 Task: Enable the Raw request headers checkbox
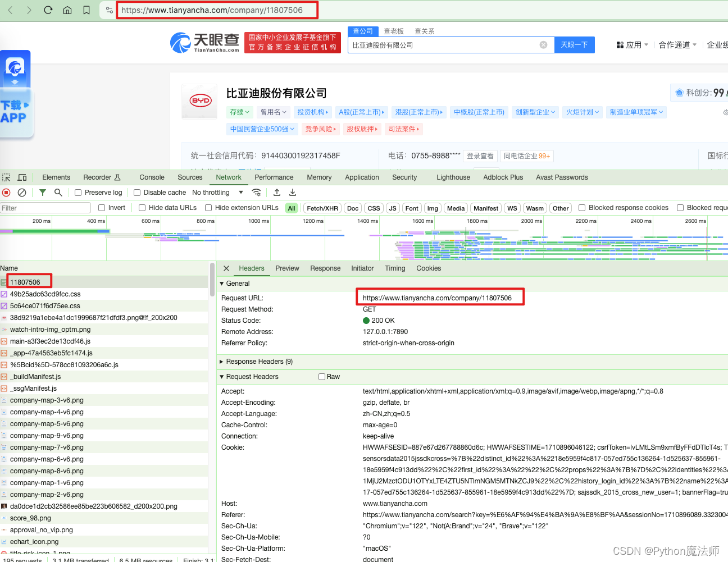click(x=322, y=377)
